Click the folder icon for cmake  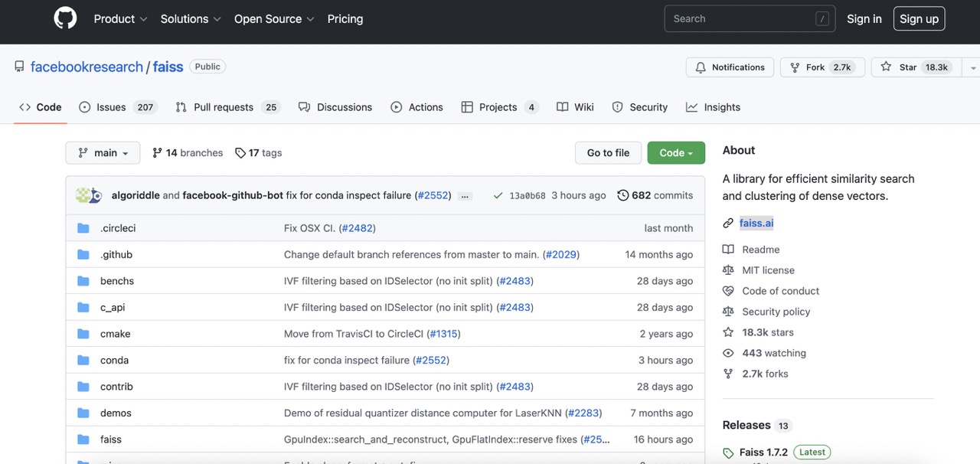tap(83, 334)
